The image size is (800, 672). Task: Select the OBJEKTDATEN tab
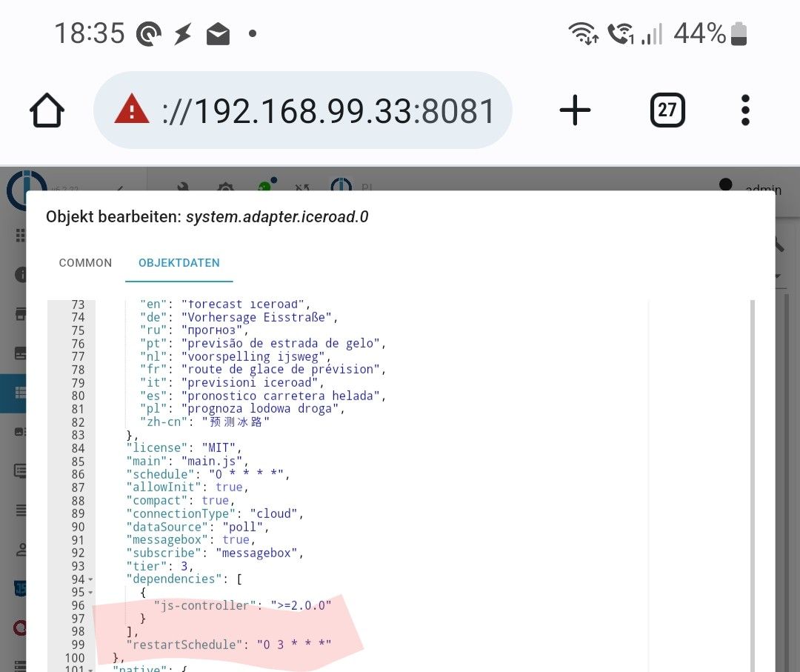pos(179,263)
